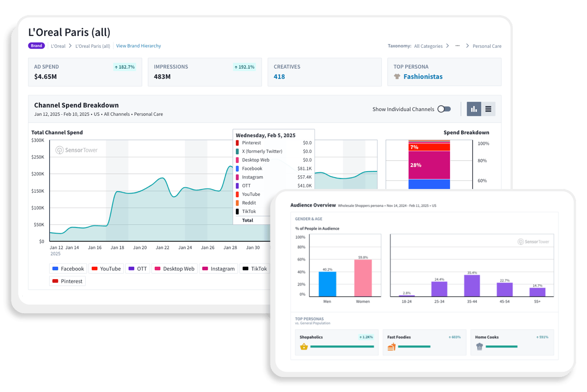Click the purple Brand badge
Viewport: 587px width, 392px height.
pyautogui.click(x=37, y=46)
